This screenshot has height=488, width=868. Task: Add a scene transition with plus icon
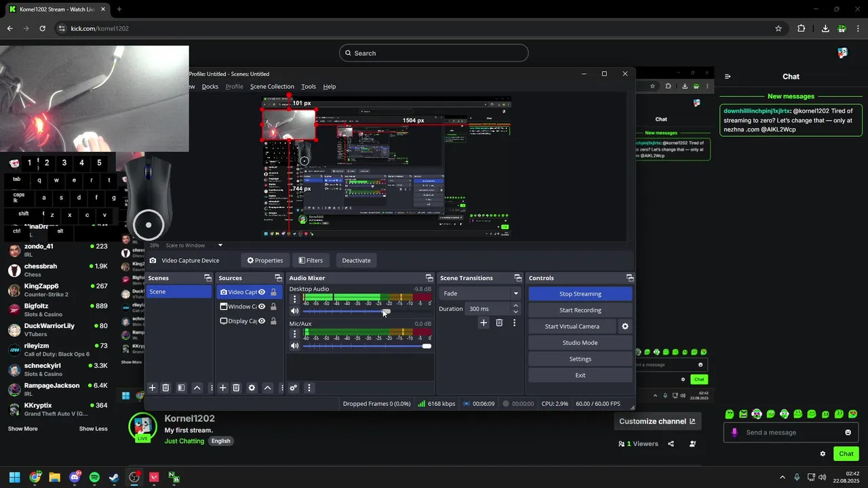point(484,323)
